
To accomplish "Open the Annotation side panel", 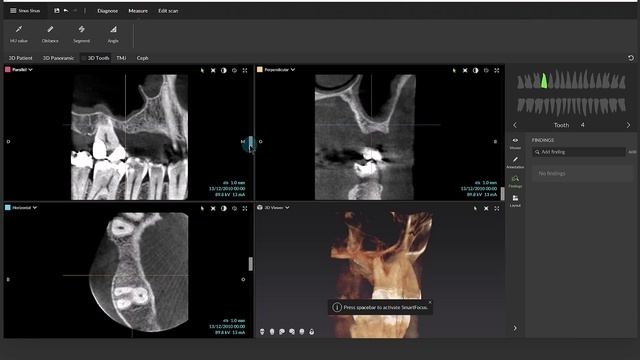I will 515,162.
